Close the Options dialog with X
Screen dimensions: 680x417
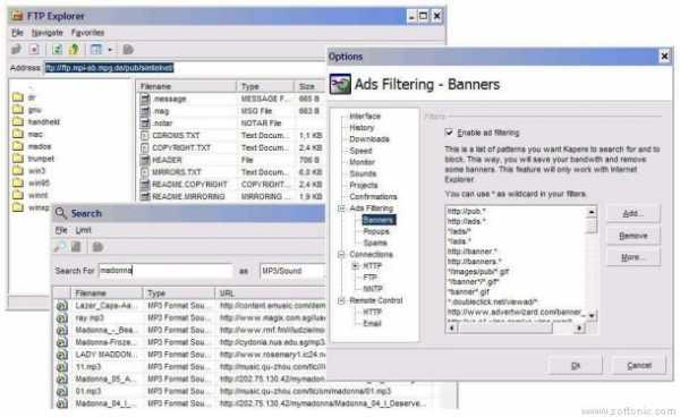[664, 56]
